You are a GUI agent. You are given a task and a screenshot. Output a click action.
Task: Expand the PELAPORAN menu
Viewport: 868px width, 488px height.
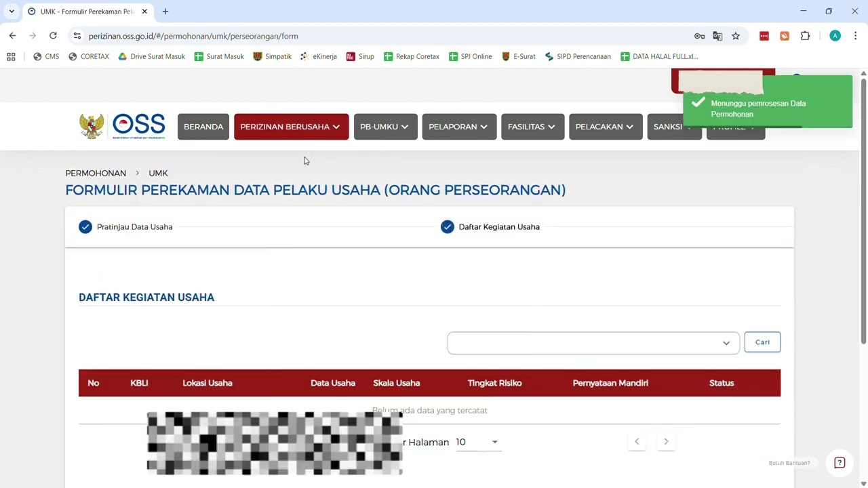[x=459, y=127]
